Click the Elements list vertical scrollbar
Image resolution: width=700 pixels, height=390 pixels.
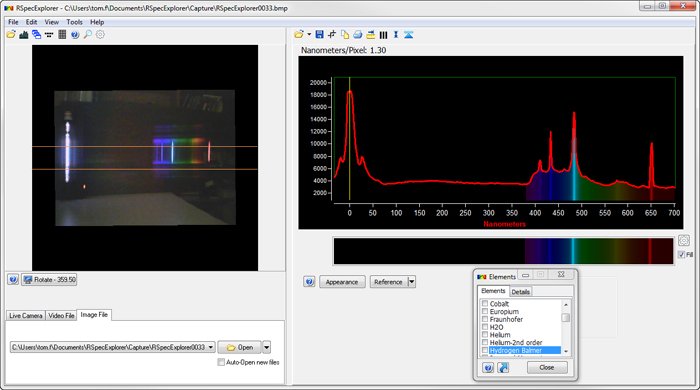[566, 327]
